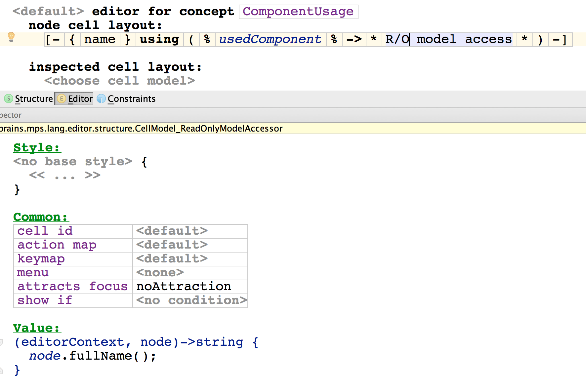Click the 'show if' row label
Screen dimensions: 586x392
pos(45,300)
